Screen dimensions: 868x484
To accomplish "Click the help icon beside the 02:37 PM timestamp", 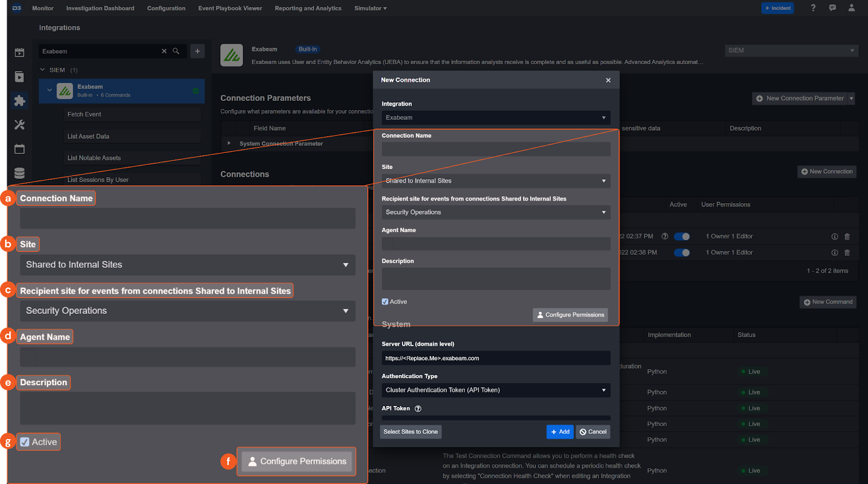I will click(665, 236).
